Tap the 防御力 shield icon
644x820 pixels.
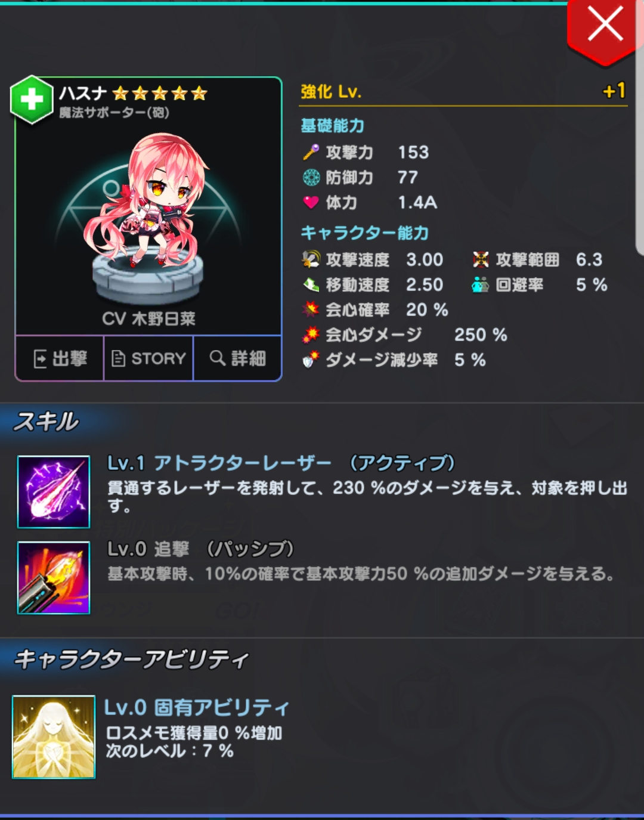pos(311,178)
